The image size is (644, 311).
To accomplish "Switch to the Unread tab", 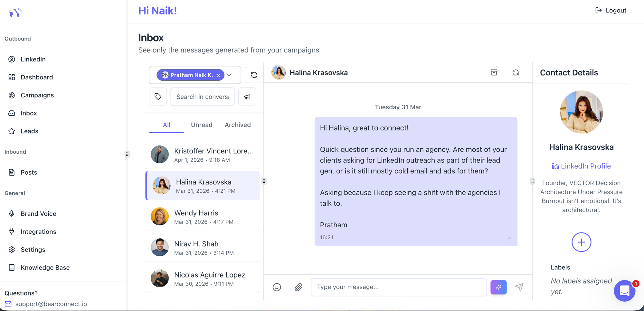I will coord(202,125).
